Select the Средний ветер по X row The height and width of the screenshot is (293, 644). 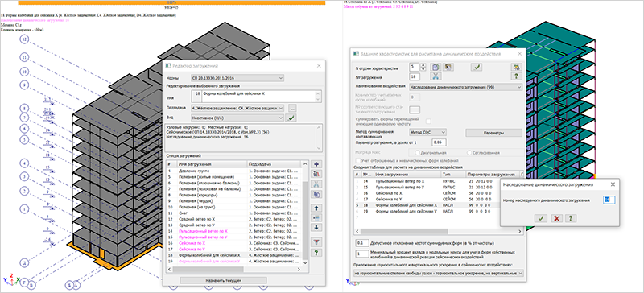[233, 219]
